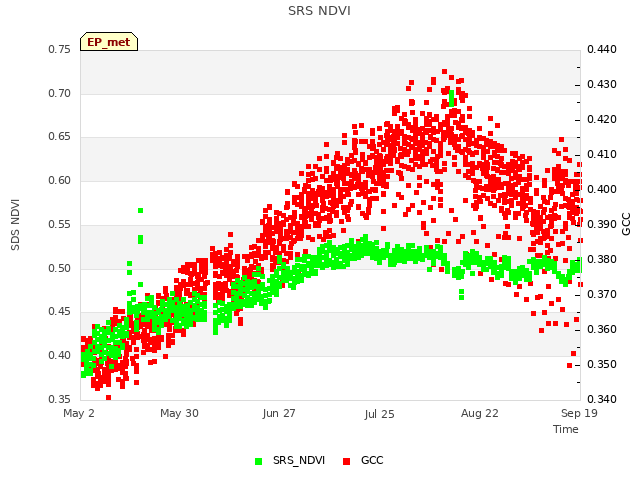Click the 0.380 right axis value
Screen dimensions: 640x480
pos(602,260)
